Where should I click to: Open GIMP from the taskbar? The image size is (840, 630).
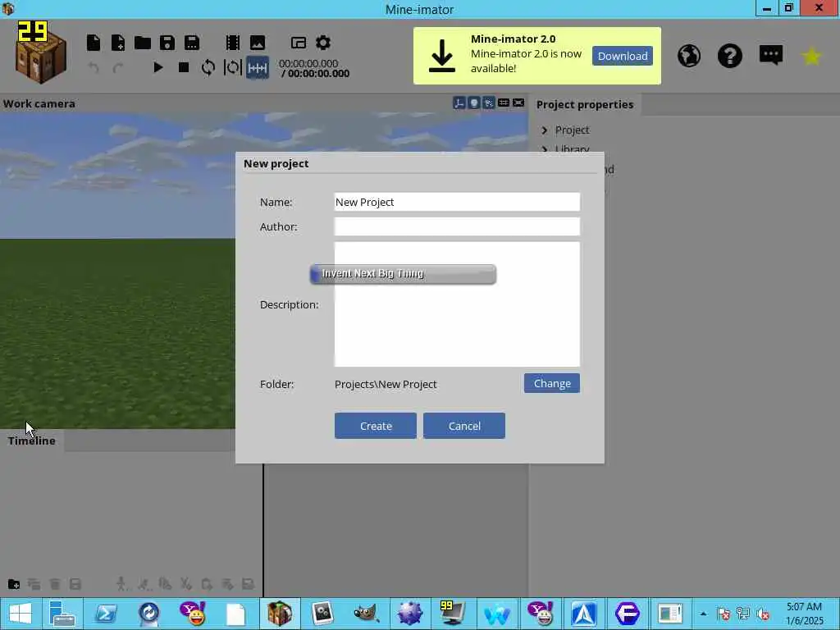pyautogui.click(x=367, y=614)
